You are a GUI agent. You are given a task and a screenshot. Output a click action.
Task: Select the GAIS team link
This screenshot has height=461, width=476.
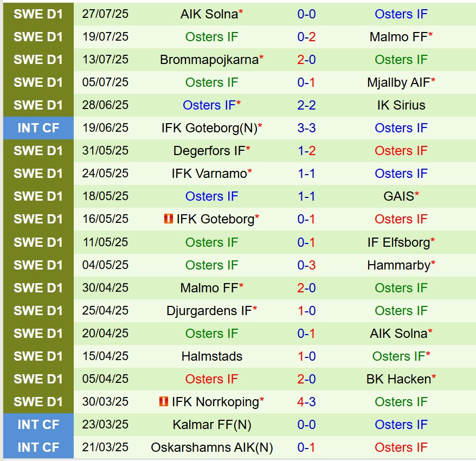tap(398, 196)
